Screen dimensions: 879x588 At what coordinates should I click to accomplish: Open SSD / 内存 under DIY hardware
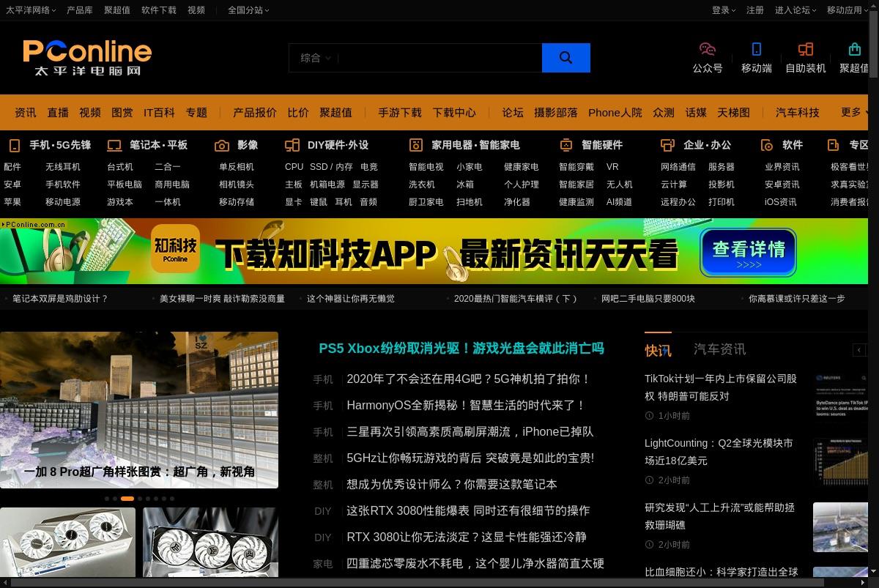tap(331, 167)
